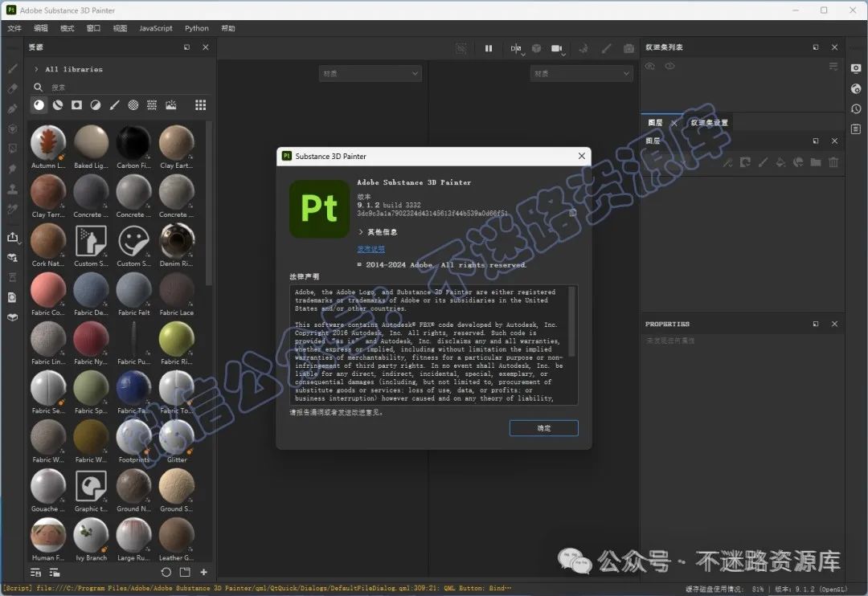The width and height of the screenshot is (868, 596).
Task: Open the display settings monitor icon
Action: (x=856, y=68)
